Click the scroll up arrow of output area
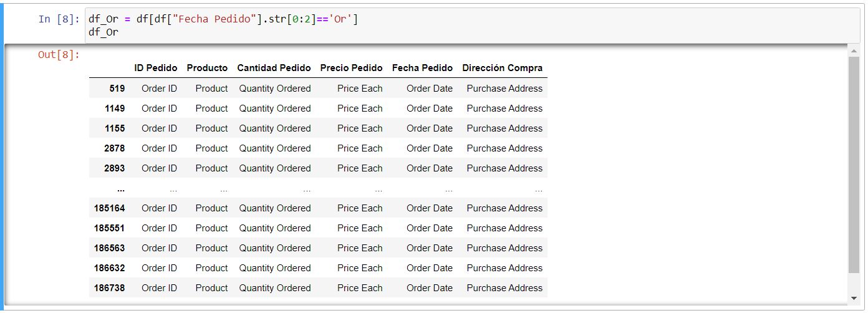 tap(854, 50)
